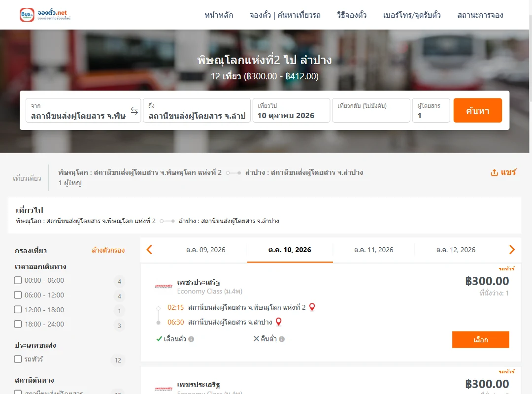Open เบอร์โทร/จุดรับตั๋ว menu item
The height and width of the screenshot is (394, 532).
tap(412, 15)
